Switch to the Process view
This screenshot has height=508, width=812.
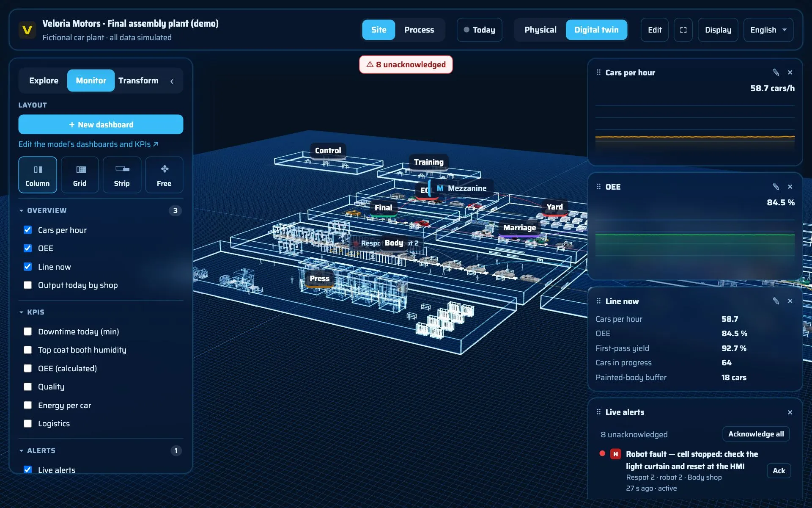(419, 30)
